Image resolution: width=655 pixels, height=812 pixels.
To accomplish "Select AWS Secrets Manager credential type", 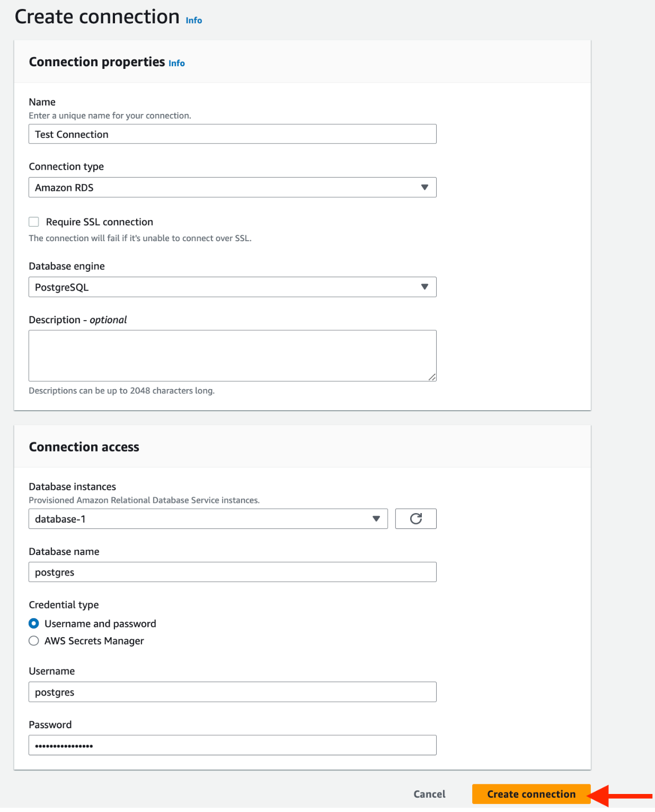I will [34, 641].
